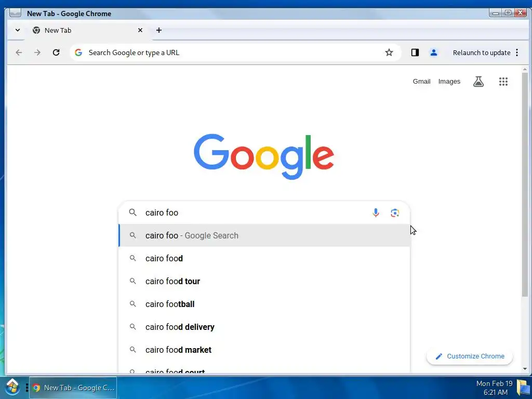Select 'cairo foo - Google Search' suggestion
532x399 pixels.
pos(264,235)
